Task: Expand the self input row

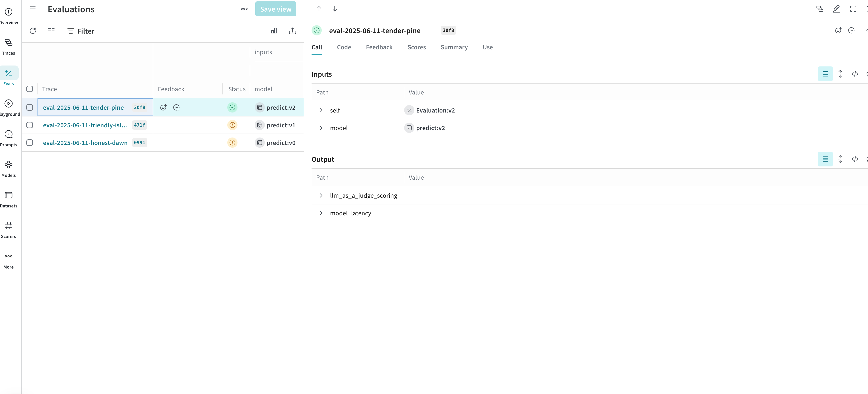Action: (x=321, y=110)
